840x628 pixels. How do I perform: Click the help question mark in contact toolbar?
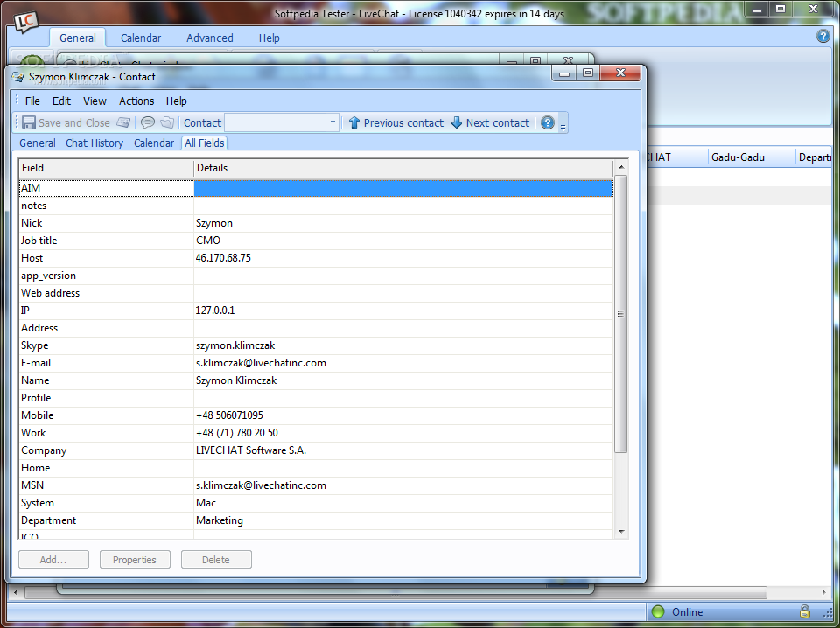click(x=548, y=122)
